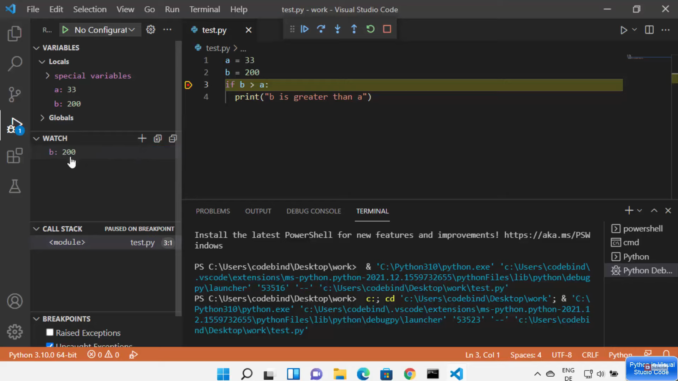Open the File menu
Viewport: 678px width, 381px height.
32,9
